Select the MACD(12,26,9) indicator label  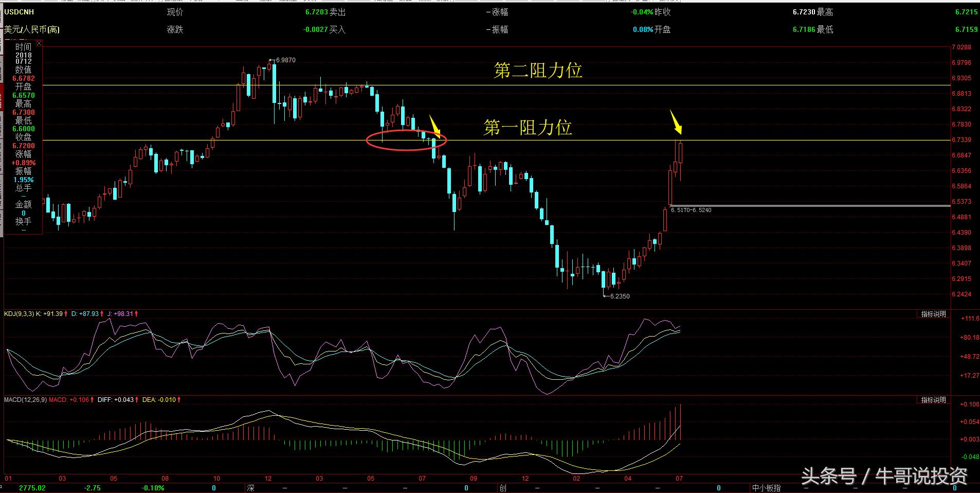[x=26, y=400]
